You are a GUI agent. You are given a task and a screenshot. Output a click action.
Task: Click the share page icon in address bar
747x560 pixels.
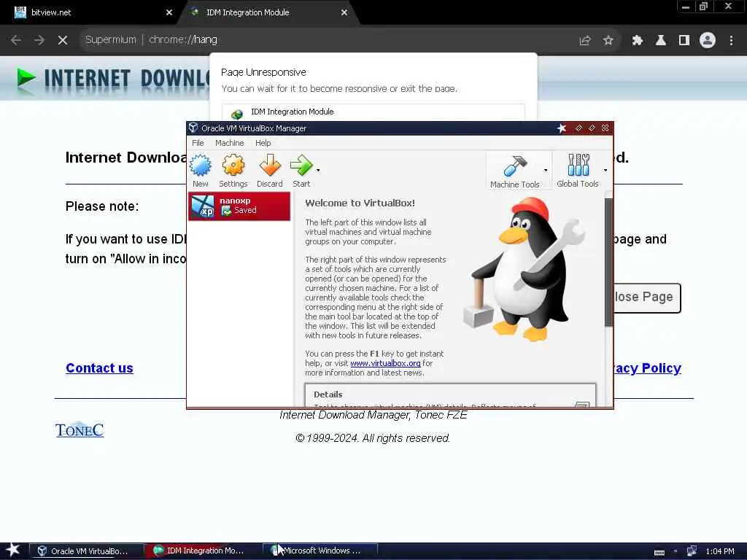pyautogui.click(x=585, y=41)
